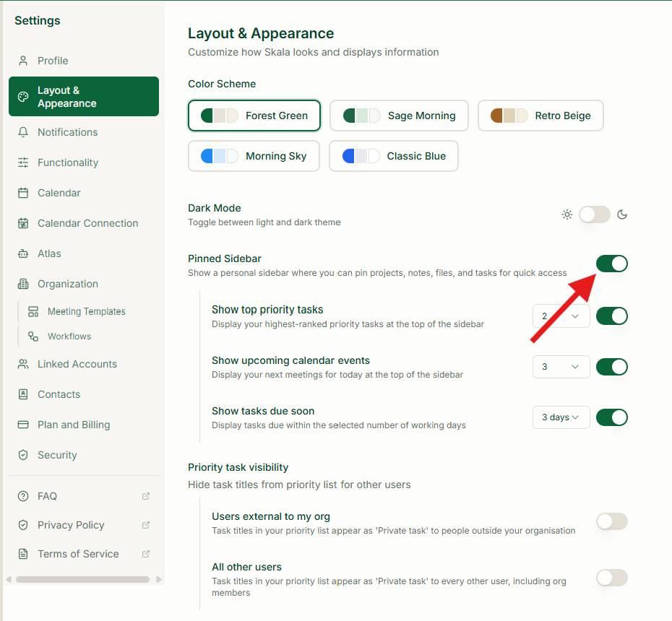Disable Show upcoming calendar events toggle
Screen dimensions: 672x621
coord(612,367)
